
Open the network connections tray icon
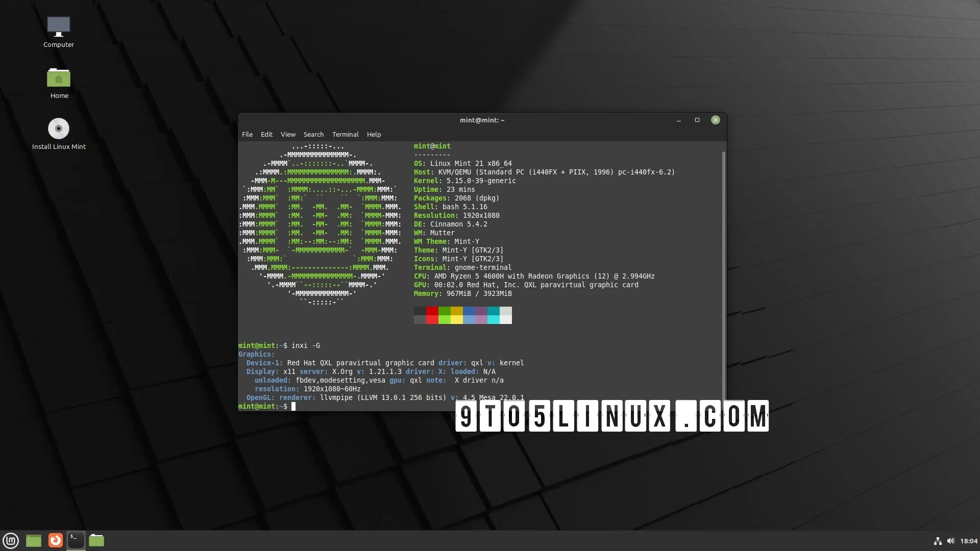tap(938, 541)
